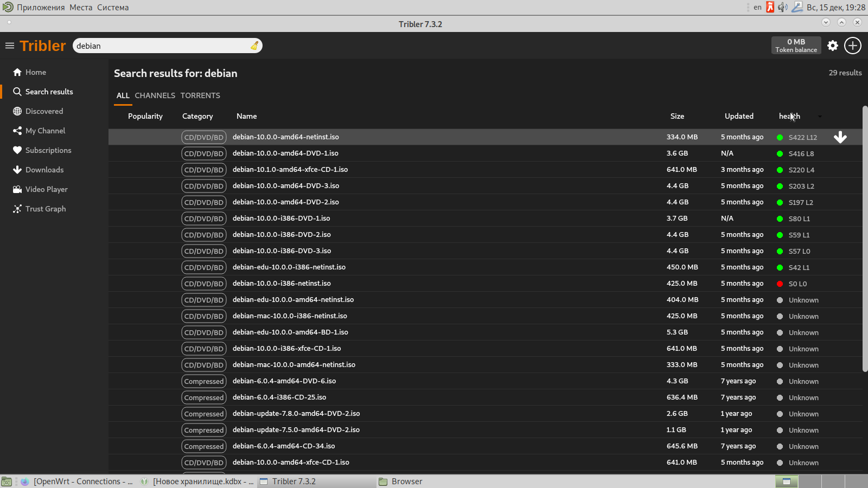Screen dimensions: 868x488
Task: Click the Tribler logo
Action: click(x=43, y=46)
